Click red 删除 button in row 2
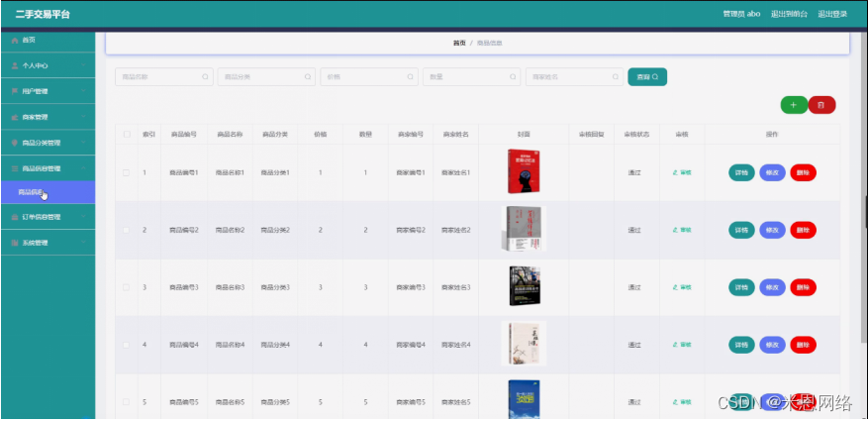868x421 pixels. coord(804,230)
